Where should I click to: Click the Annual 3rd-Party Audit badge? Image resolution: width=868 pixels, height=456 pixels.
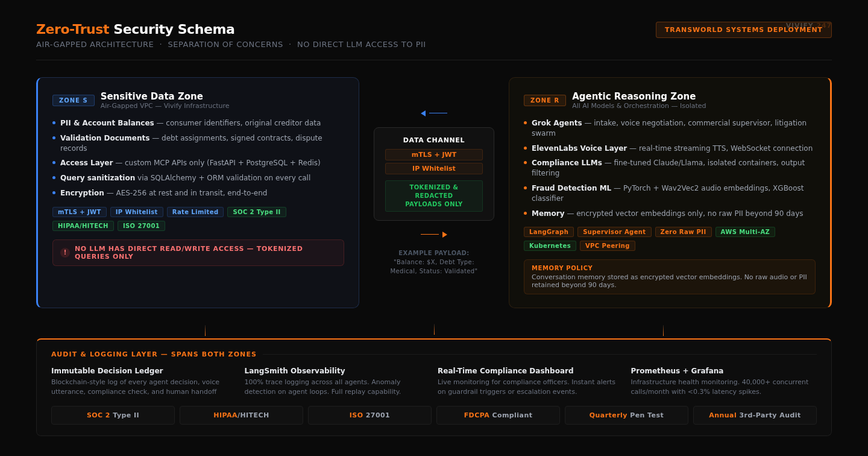(x=755, y=416)
